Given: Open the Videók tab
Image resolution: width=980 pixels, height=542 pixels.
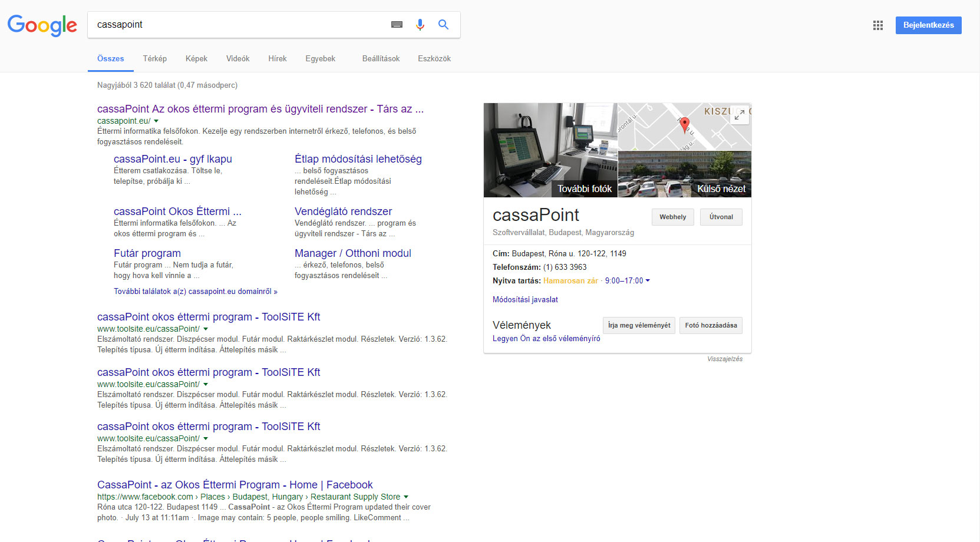Looking at the screenshot, I should click(238, 59).
